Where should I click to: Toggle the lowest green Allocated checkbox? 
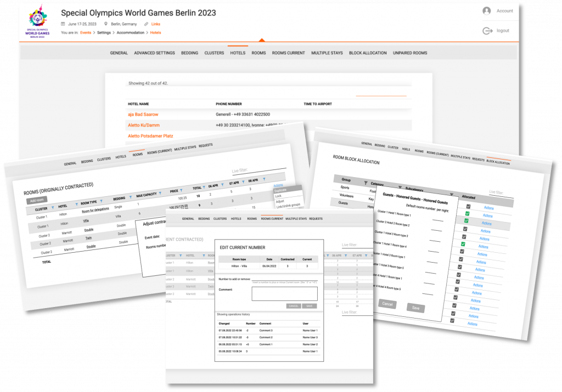[x=463, y=244]
